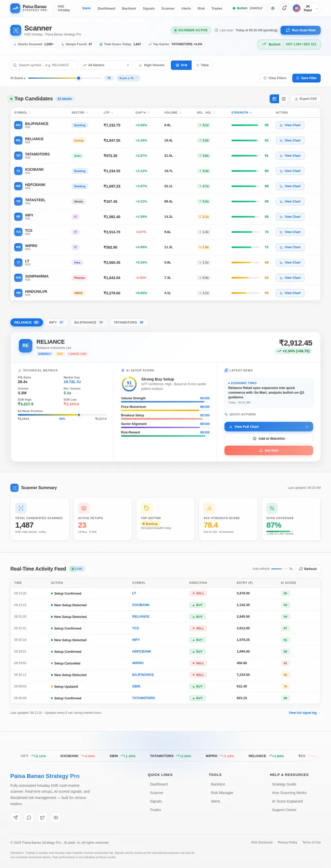This screenshot has width=331, height=868.
Task: Go to the Signals nav item
Action: 148,8
